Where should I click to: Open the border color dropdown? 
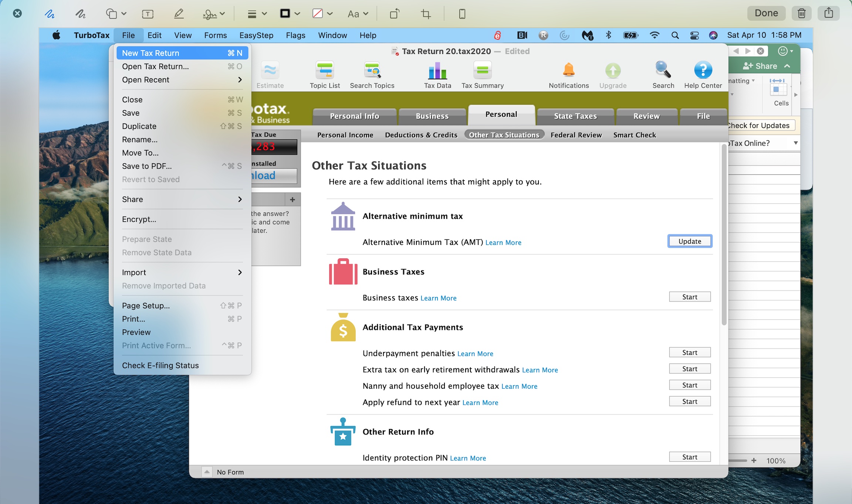(290, 14)
